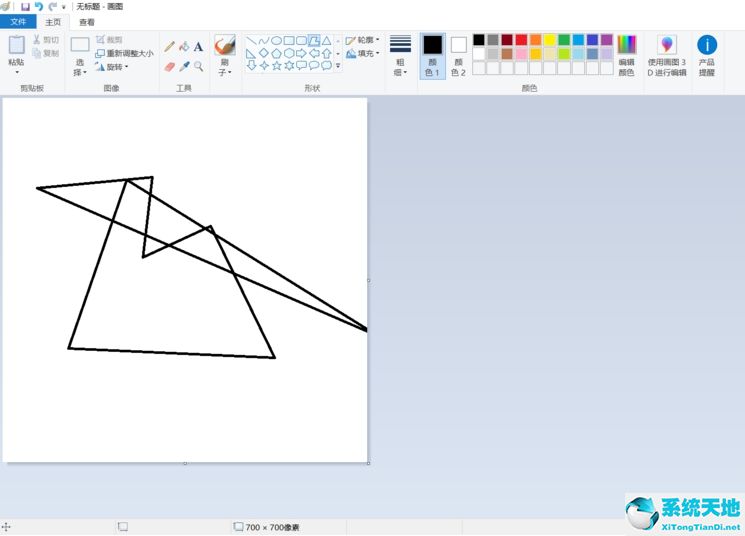This screenshot has height=536, width=745.
Task: Select the Magnifier tool
Action: 199,66
